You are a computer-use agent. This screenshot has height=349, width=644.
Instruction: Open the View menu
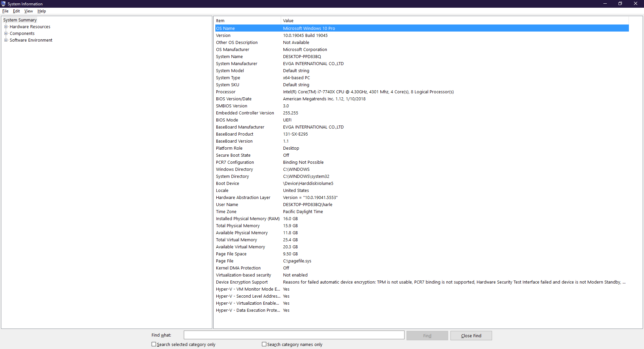click(29, 11)
